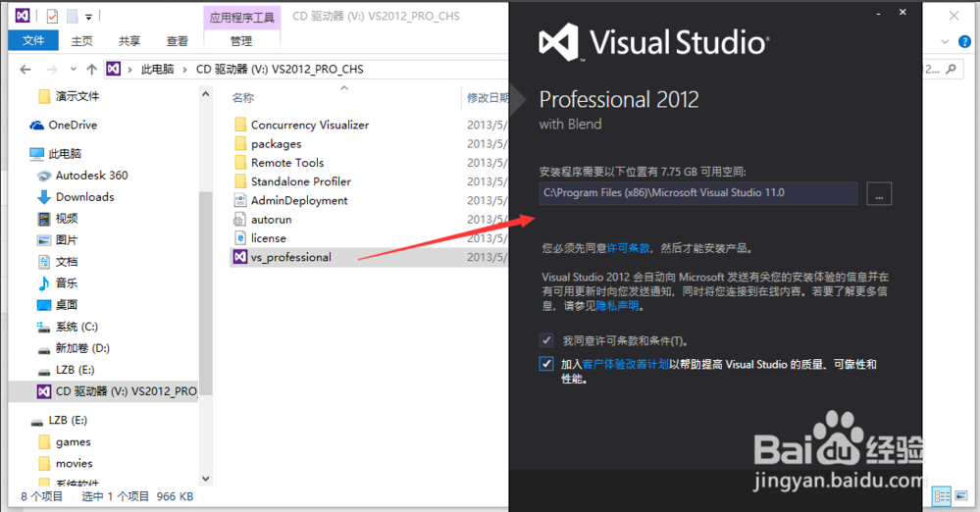This screenshot has width=980, height=512.
Task: Open the 文件 ribbon tab
Action: click(33, 40)
